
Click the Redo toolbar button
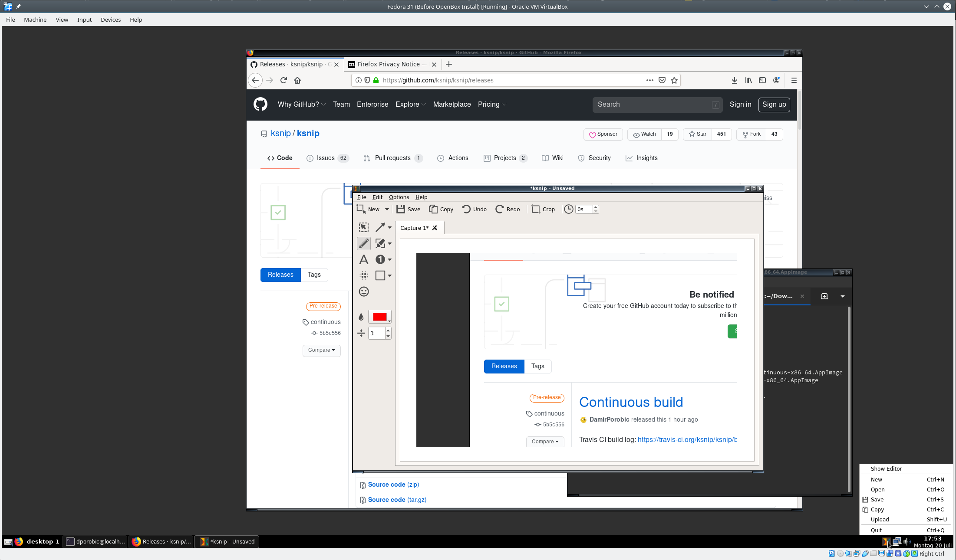pos(508,209)
